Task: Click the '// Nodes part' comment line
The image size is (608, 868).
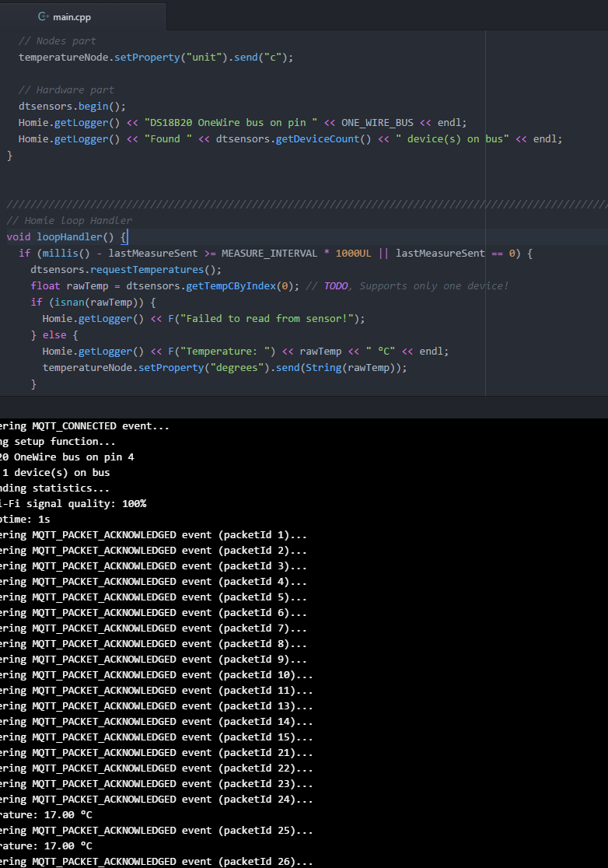Action: coord(57,41)
